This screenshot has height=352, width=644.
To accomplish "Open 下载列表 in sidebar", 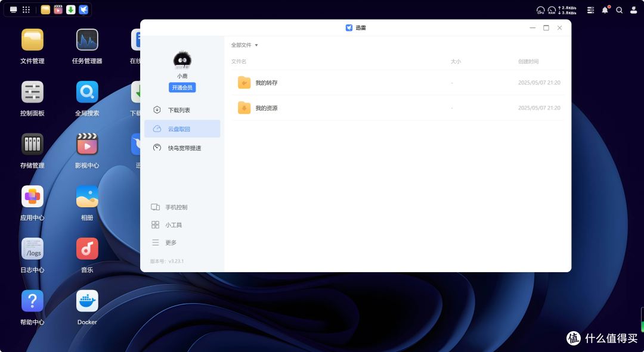I will 182,110.
